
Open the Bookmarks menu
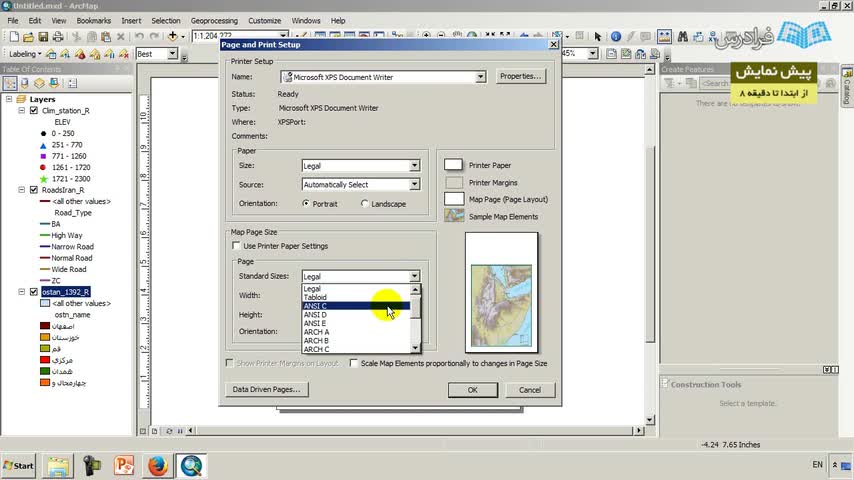(94, 21)
